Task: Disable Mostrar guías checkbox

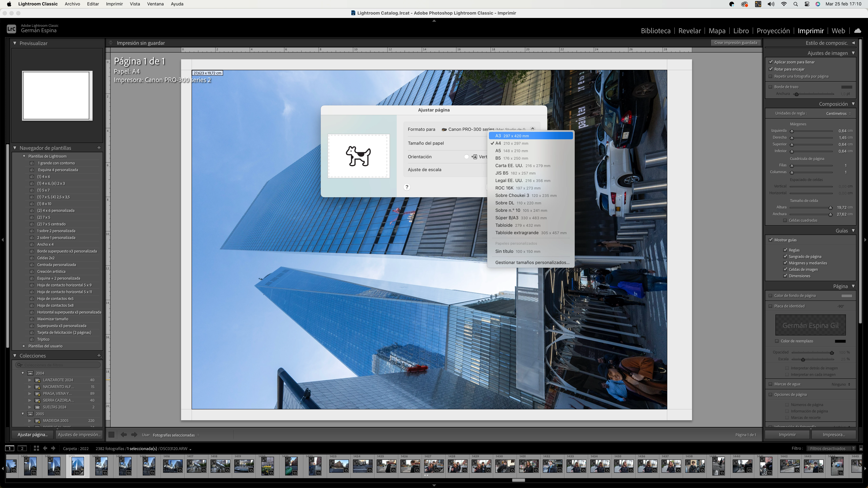Action: (x=771, y=240)
